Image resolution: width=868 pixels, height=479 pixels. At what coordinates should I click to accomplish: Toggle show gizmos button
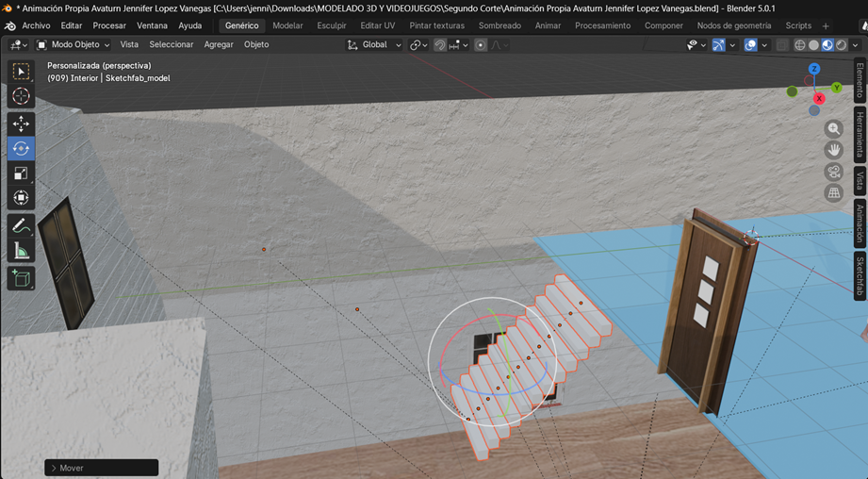[719, 44]
